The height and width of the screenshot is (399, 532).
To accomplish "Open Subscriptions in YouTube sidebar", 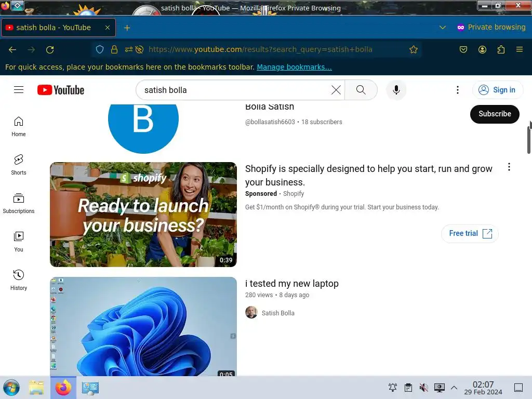I will coord(19,203).
